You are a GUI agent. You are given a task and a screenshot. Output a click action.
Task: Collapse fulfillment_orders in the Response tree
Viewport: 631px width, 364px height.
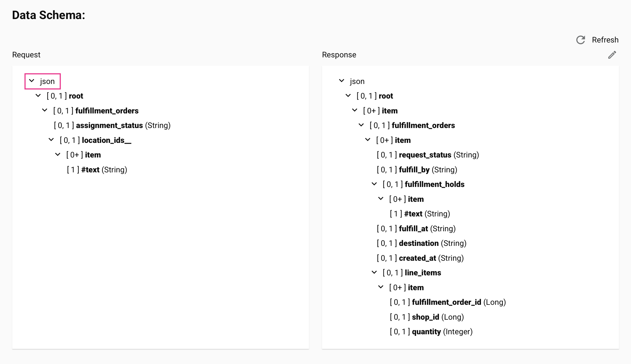pyautogui.click(x=361, y=125)
